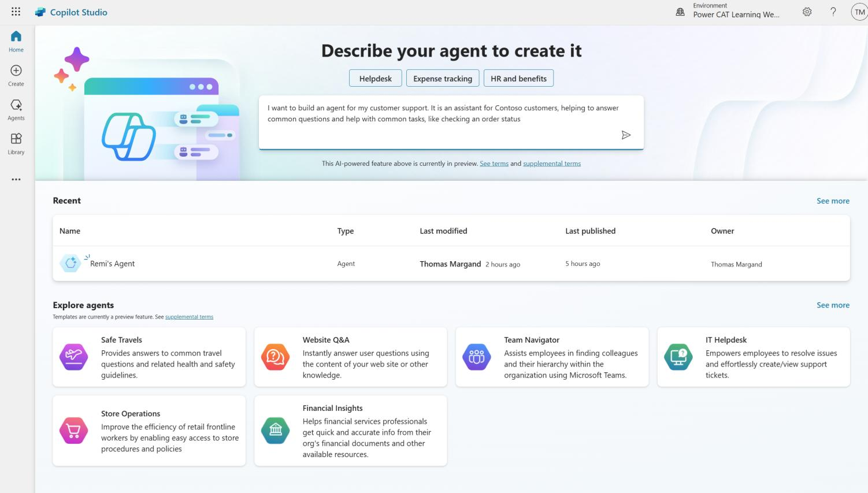Open Remi's Agent from the recent list
This screenshot has width=868, height=493.
click(112, 264)
